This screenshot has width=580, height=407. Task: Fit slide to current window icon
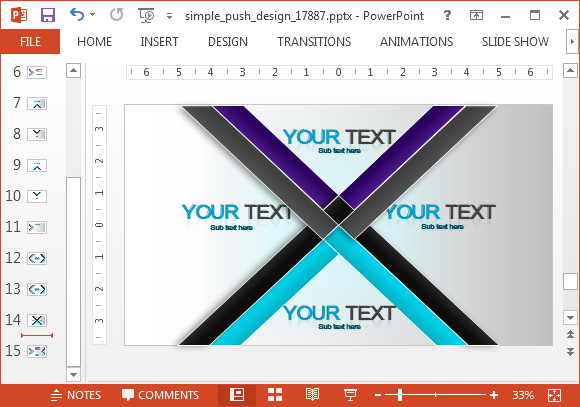(554, 395)
